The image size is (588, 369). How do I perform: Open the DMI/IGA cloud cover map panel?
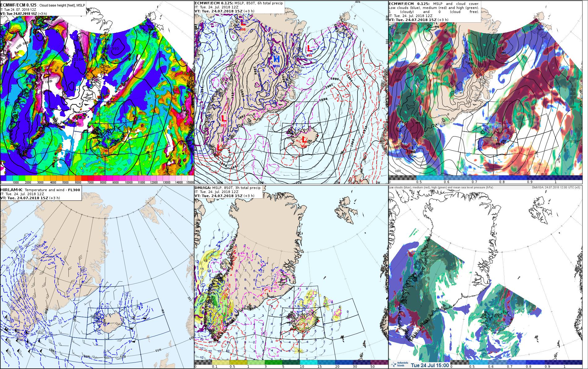(486, 277)
